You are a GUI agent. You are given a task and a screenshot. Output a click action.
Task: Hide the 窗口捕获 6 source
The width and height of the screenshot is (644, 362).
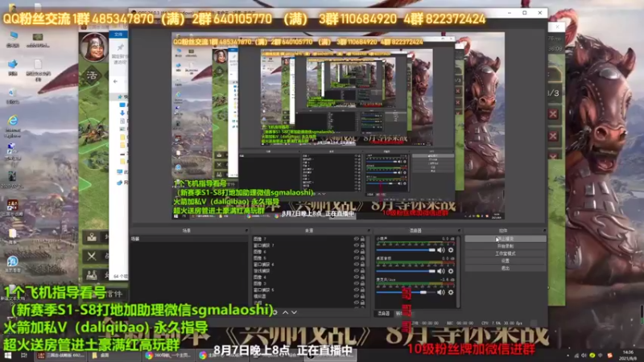click(x=356, y=265)
